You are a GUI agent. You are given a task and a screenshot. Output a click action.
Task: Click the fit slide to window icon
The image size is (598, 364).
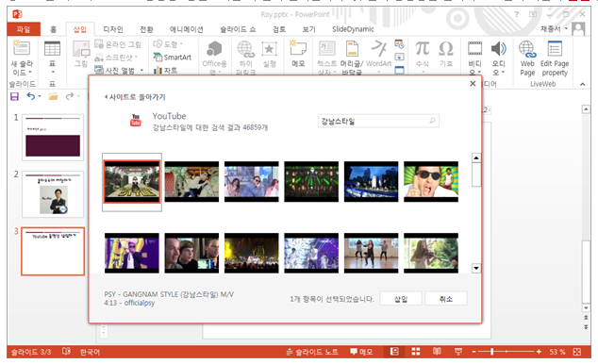[577, 352]
